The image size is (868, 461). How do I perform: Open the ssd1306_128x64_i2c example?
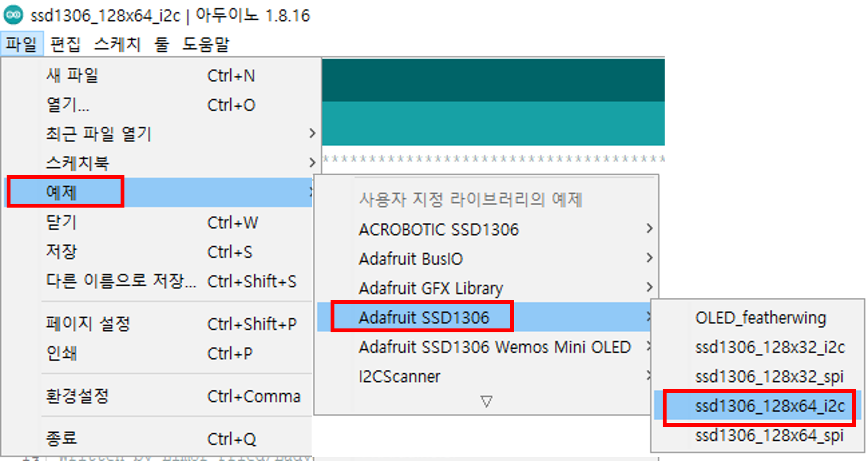(x=770, y=406)
